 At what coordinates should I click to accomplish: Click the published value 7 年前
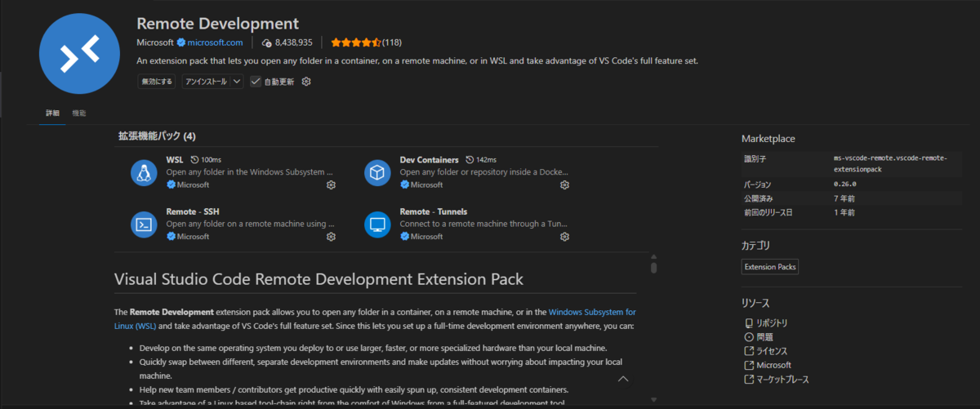(844, 198)
